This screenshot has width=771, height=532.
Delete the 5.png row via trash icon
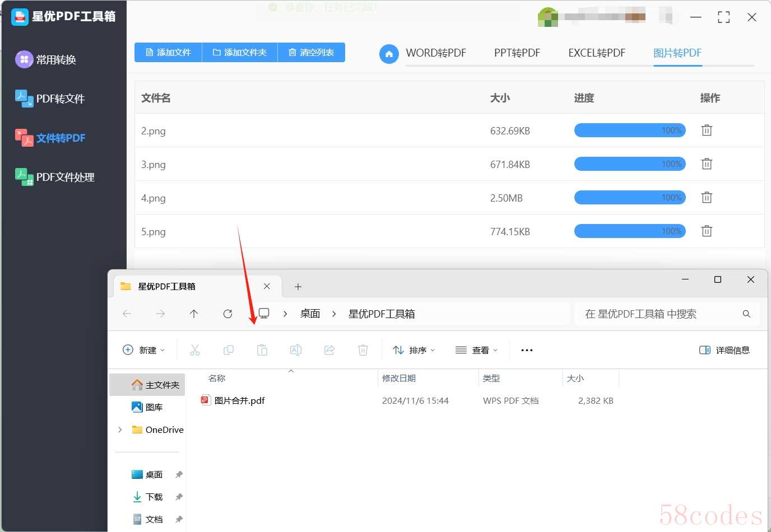click(707, 231)
